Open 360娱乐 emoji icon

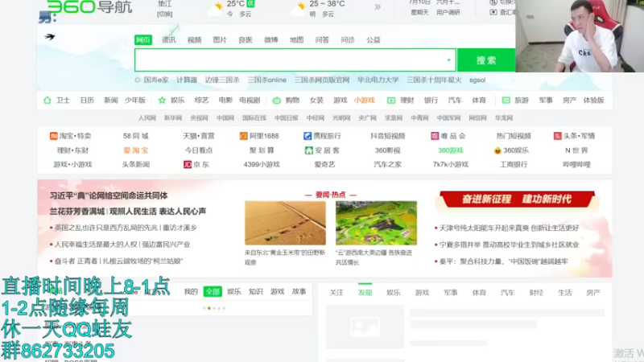(497, 150)
